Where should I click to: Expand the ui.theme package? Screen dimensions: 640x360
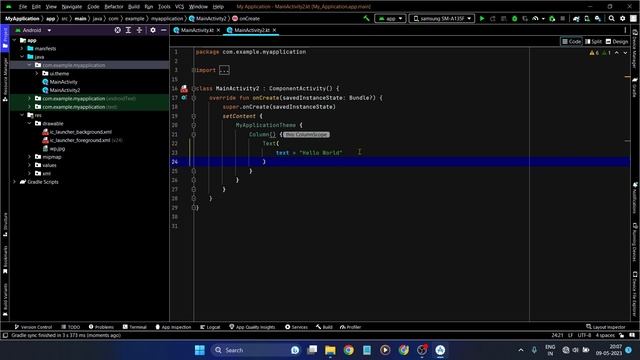tap(37, 73)
